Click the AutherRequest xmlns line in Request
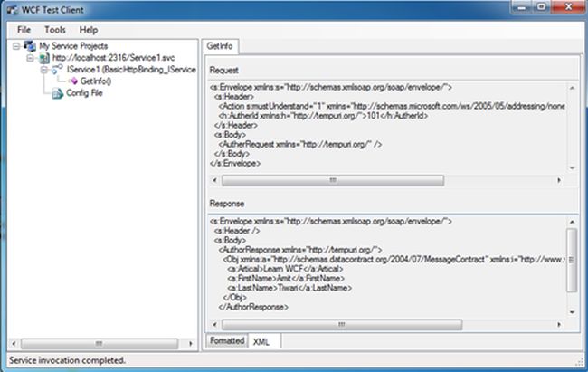Screen dimensions: 588x372 coord(300,144)
